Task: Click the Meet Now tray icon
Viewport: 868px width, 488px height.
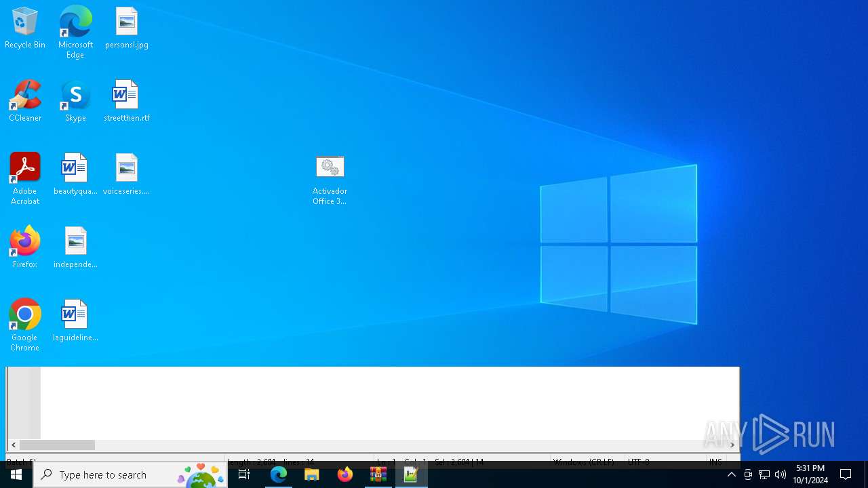Action: [748, 474]
